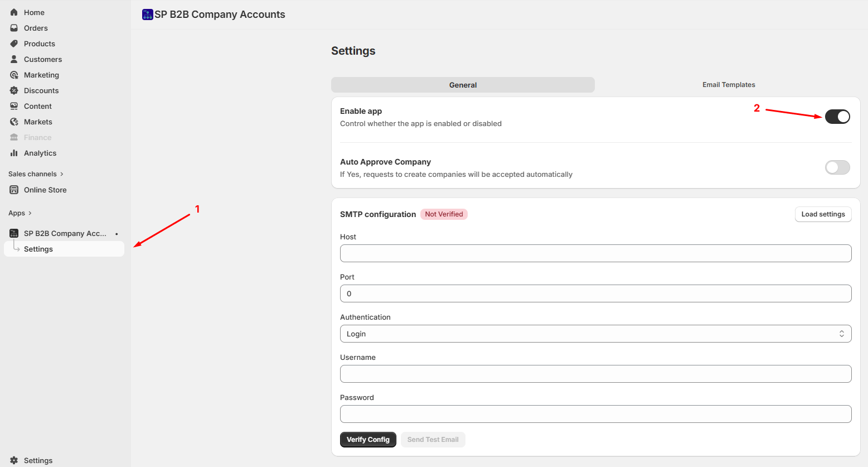The height and width of the screenshot is (467, 868).
Task: Open the Customers section
Action: click(42, 59)
